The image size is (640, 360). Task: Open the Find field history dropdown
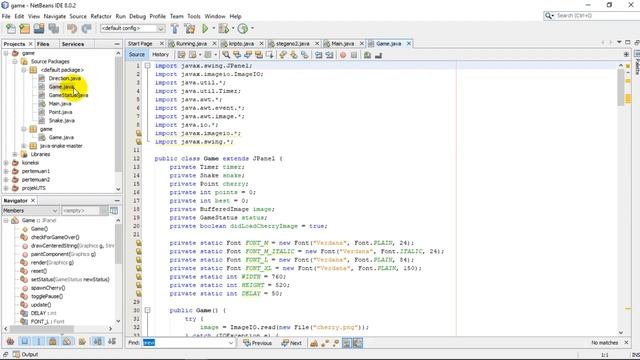click(231, 343)
